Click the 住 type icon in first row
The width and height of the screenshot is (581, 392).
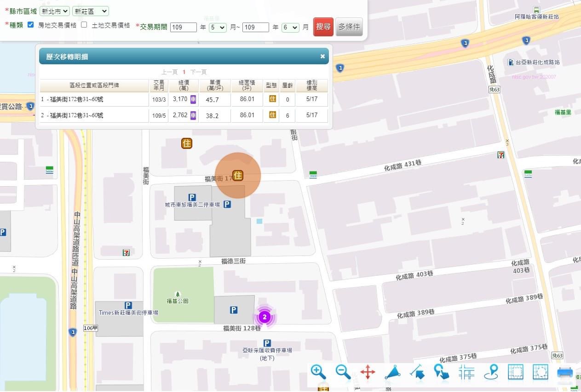(272, 99)
